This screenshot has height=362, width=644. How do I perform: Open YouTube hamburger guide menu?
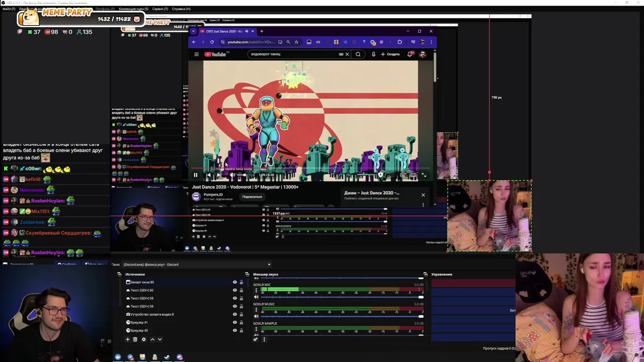point(196,54)
